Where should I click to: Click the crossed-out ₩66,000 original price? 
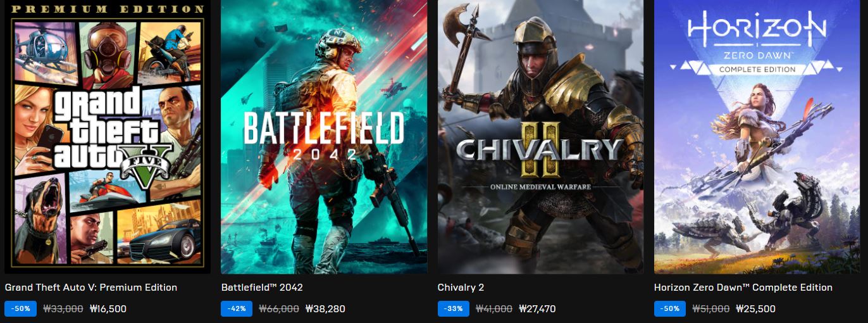point(279,309)
